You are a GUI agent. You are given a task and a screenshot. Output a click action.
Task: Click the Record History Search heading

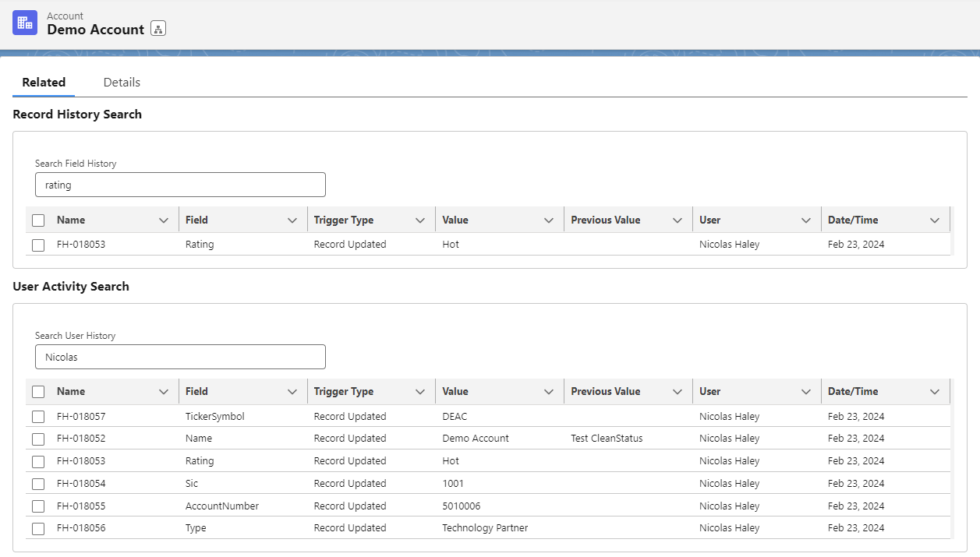click(77, 115)
